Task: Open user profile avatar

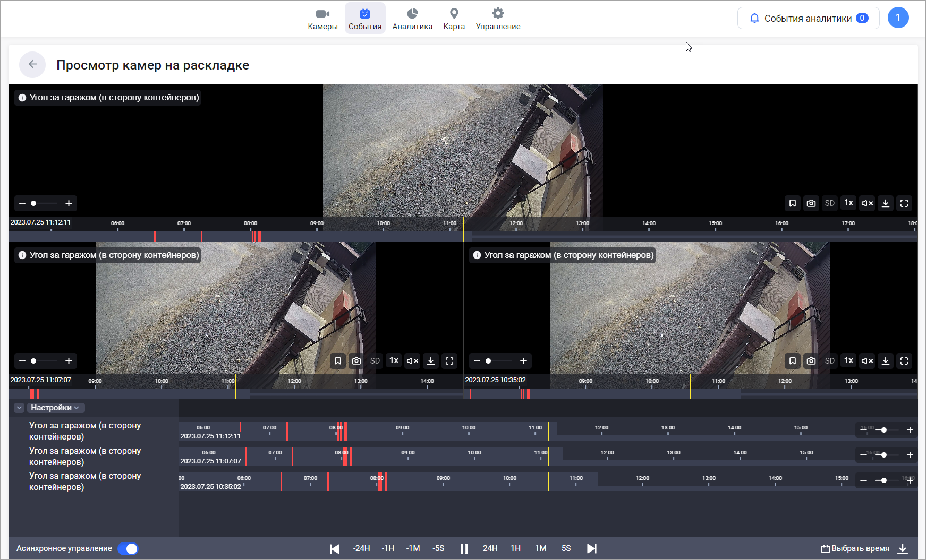Action: click(898, 18)
